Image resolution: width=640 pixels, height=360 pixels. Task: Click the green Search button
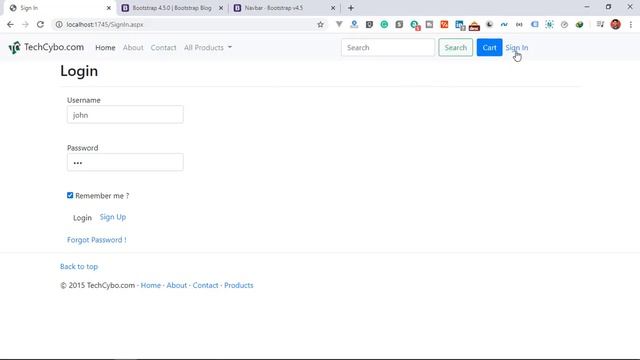click(456, 47)
